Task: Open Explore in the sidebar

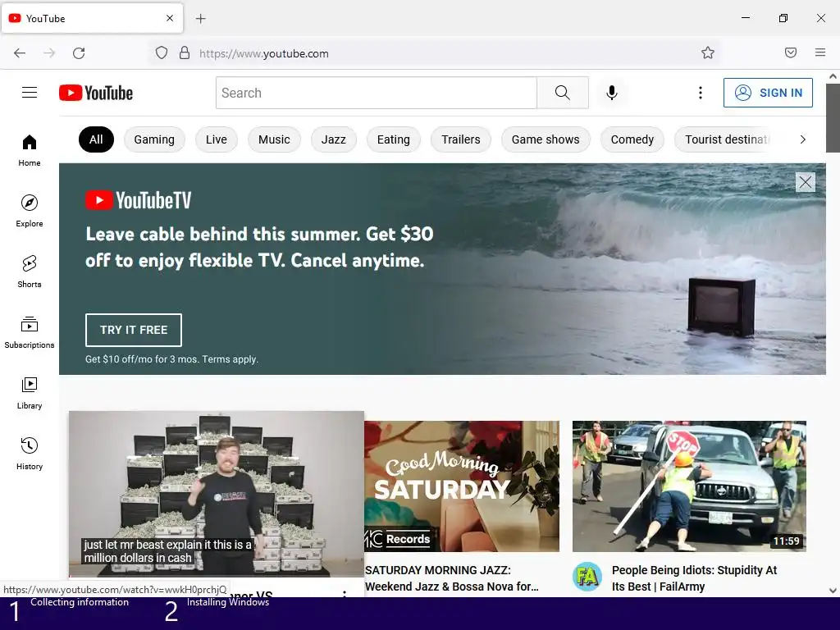Action: 30,211
